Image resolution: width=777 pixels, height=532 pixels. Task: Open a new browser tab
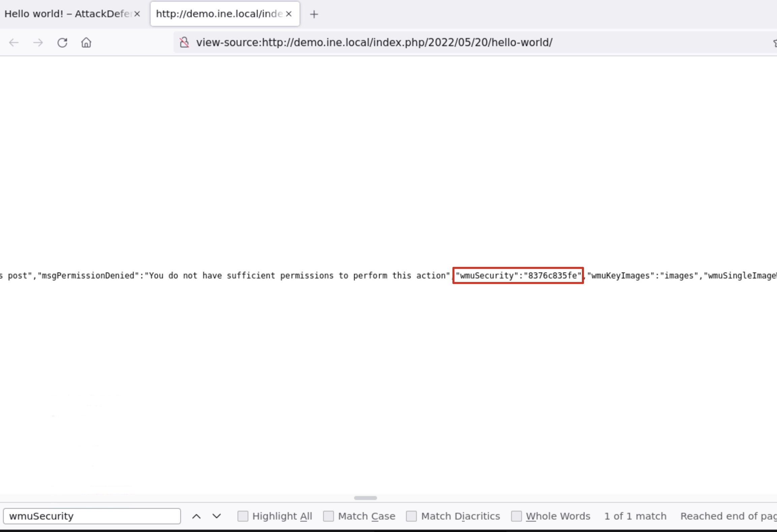(x=314, y=14)
